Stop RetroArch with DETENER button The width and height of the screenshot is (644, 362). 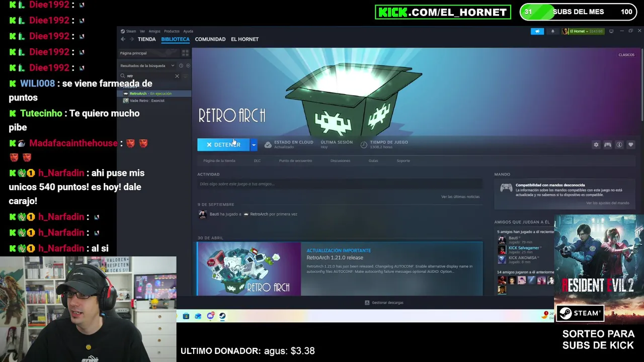[223, 145]
